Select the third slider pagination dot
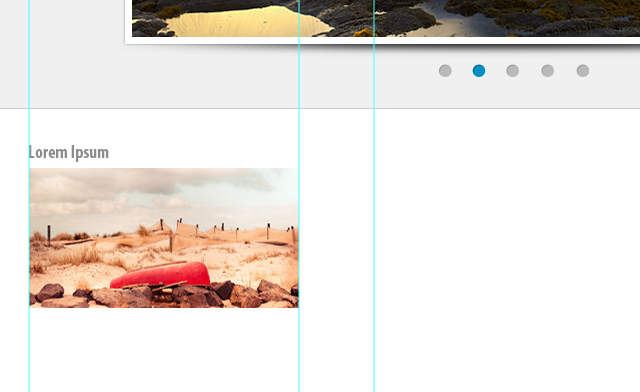The image size is (640, 392). point(513,71)
